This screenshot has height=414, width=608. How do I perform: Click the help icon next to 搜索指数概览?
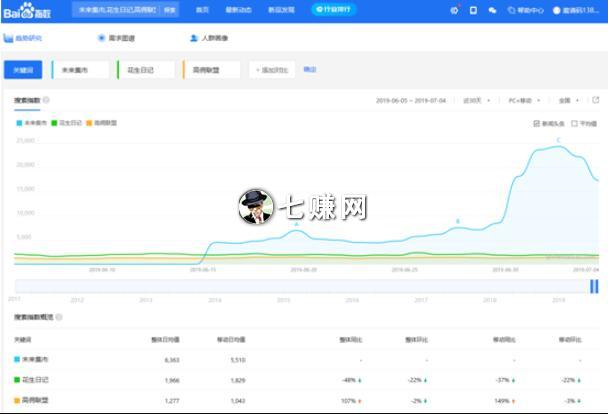coord(59,317)
